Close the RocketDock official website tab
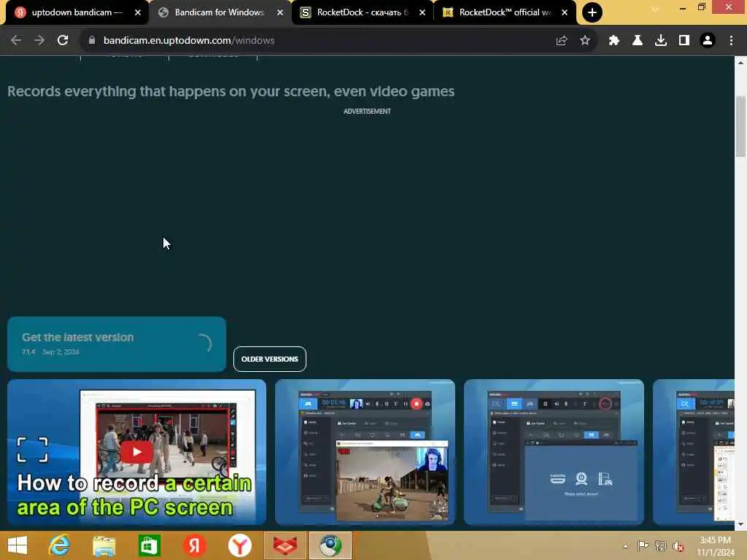This screenshot has height=560, width=747. tap(565, 12)
